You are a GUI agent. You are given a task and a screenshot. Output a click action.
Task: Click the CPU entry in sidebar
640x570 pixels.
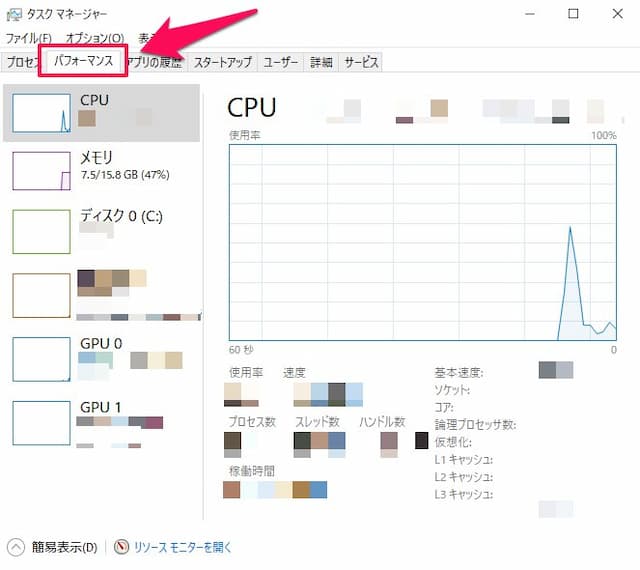[x=101, y=113]
